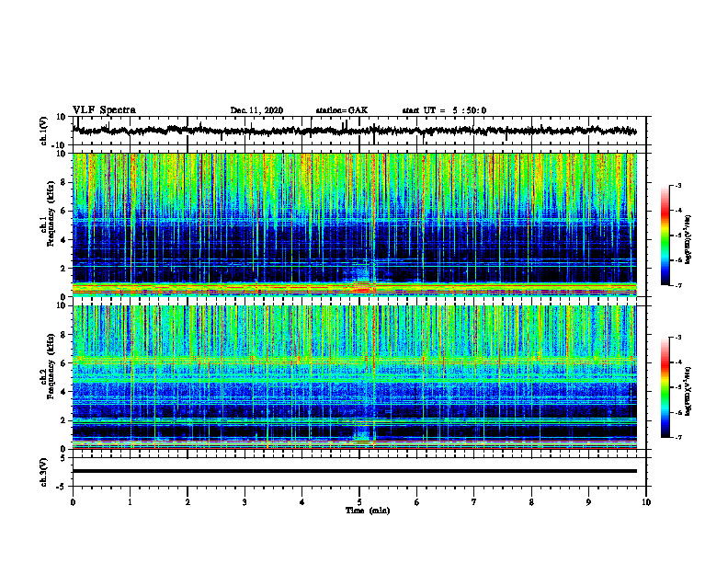Viewport: 728px width, 563px height.
Task: Select the 'start UT = 5 : 50: 0' label
Action: tap(444, 110)
